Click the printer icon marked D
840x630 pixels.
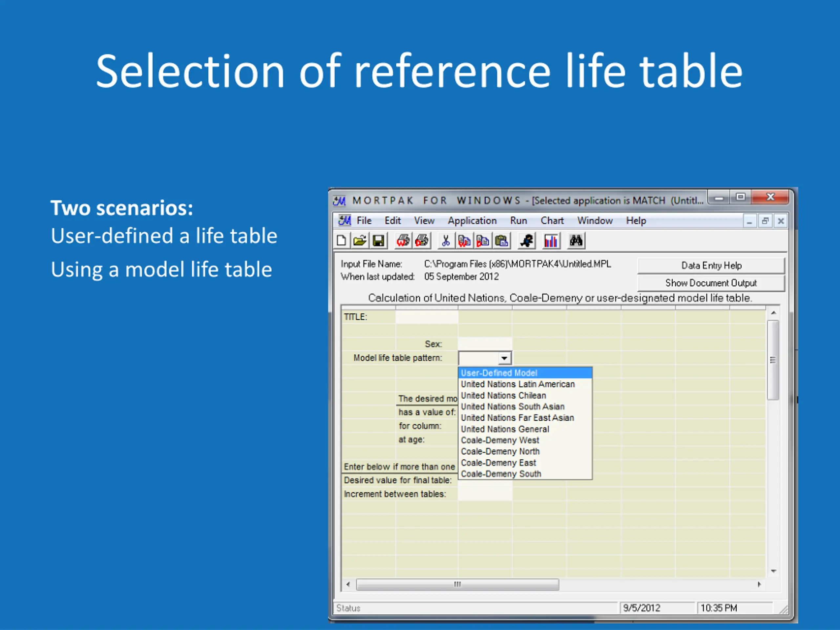[422, 241]
